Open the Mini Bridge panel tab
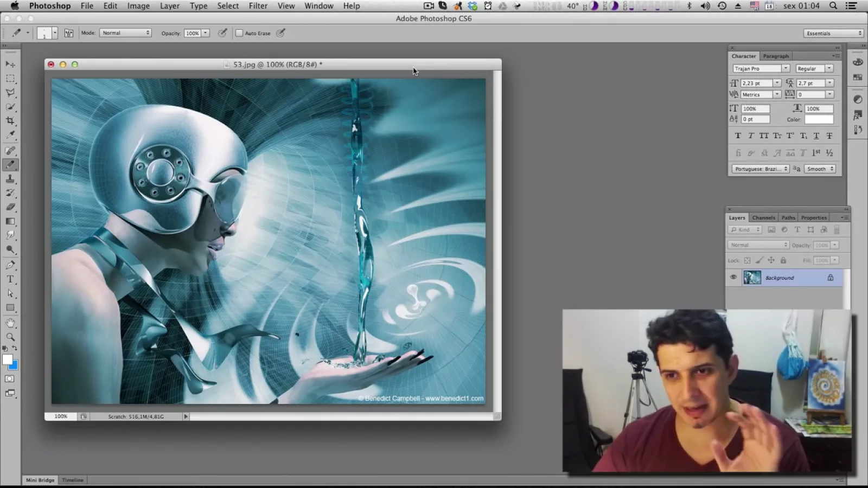The width and height of the screenshot is (868, 488). tap(40, 480)
